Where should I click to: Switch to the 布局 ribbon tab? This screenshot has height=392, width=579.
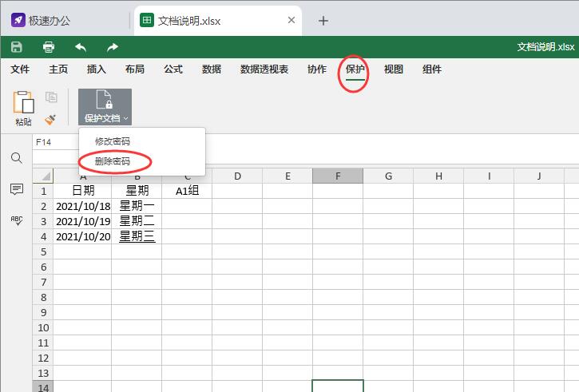tap(135, 69)
